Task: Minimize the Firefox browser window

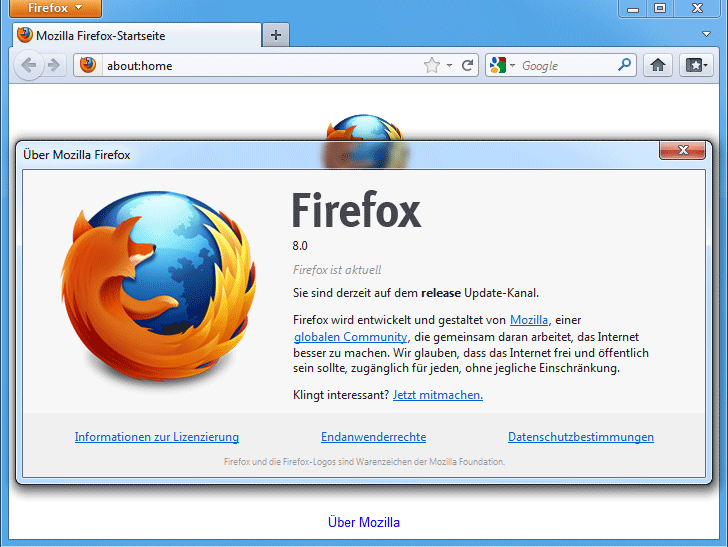Action: click(633, 8)
